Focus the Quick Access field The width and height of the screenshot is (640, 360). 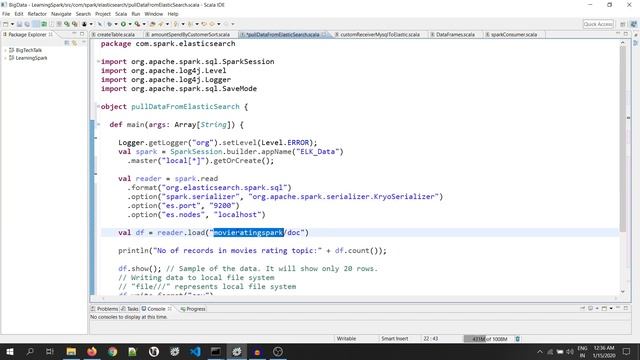point(598,24)
